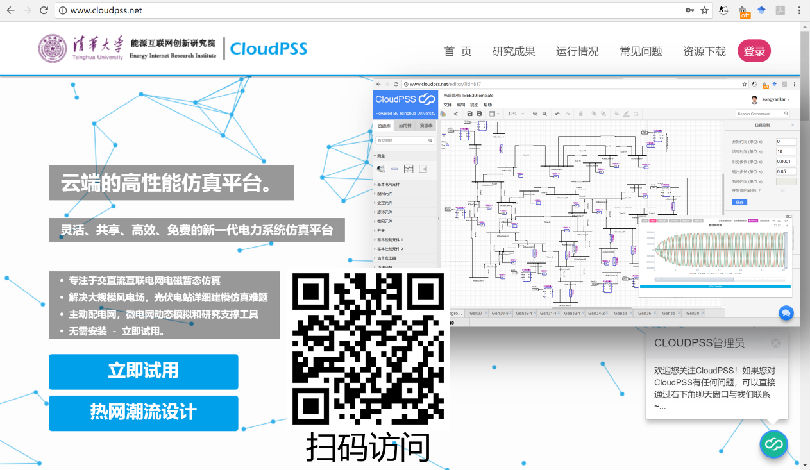Image resolution: width=810 pixels, height=470 pixels.
Task: Click the 能源互联网创新研究院 institute name
Action: [x=173, y=43]
